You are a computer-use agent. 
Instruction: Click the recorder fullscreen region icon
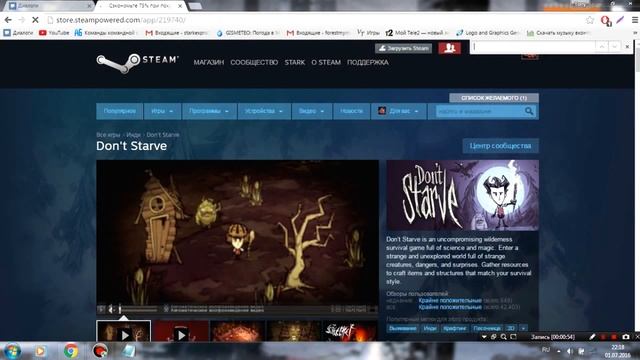pyautogui.click(x=513, y=337)
